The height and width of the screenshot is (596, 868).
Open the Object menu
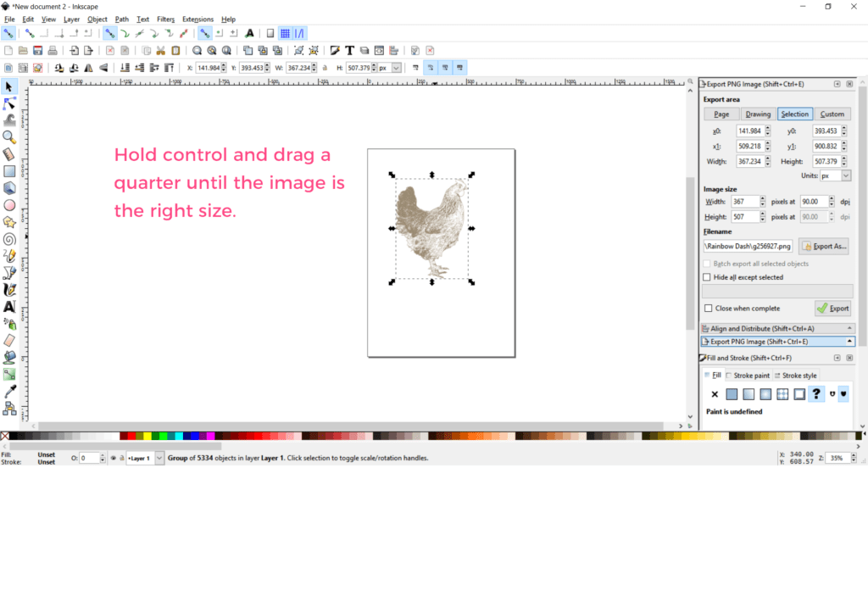97,19
